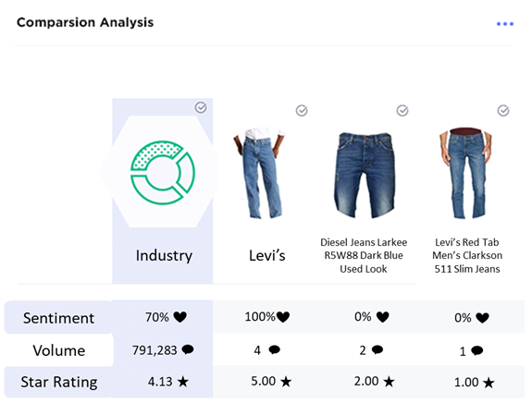532x403 pixels.
Task: Click the Levi's Red Tab Clarkson product name
Action: point(467,255)
